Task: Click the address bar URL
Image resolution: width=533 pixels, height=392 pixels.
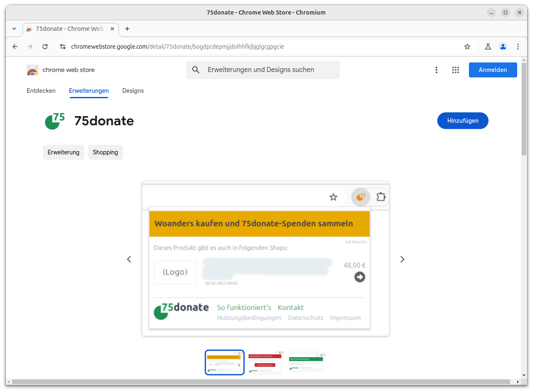Action: click(x=178, y=47)
